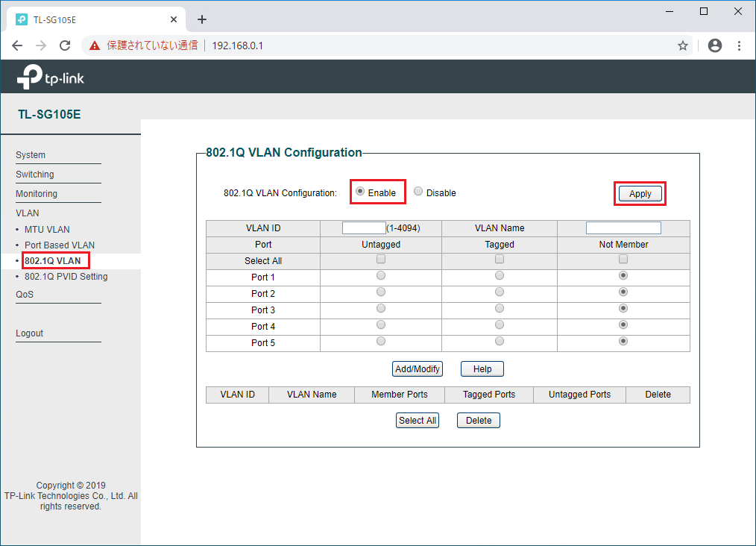Set Port 4 to Tagged
This screenshot has width=756, height=546.
(500, 325)
